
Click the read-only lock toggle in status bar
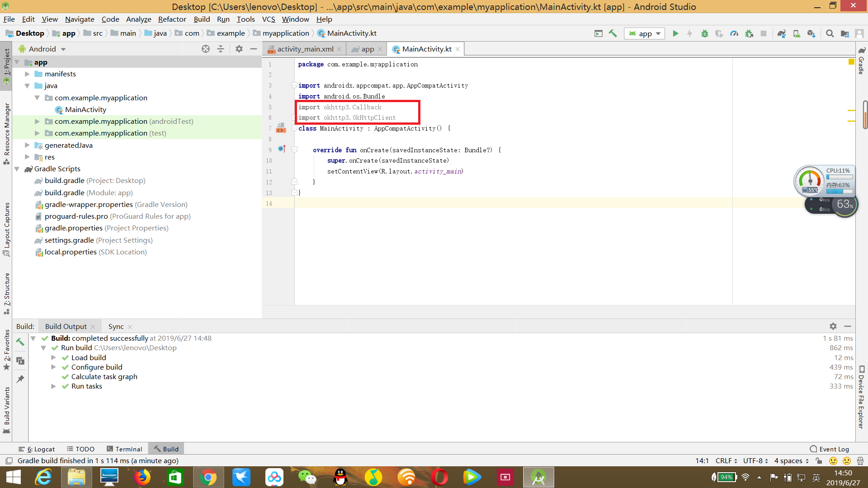pyautogui.click(x=819, y=461)
